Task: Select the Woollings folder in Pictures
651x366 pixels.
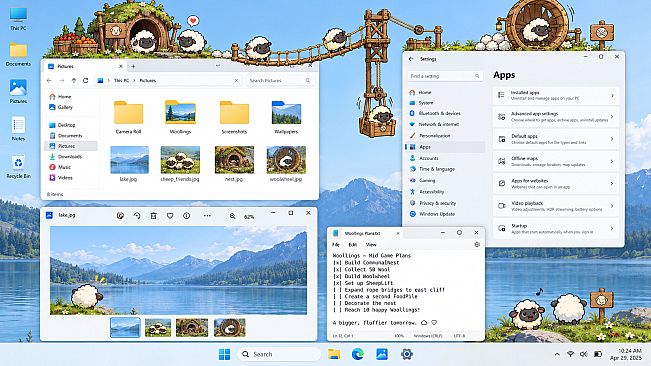Action: click(x=180, y=117)
